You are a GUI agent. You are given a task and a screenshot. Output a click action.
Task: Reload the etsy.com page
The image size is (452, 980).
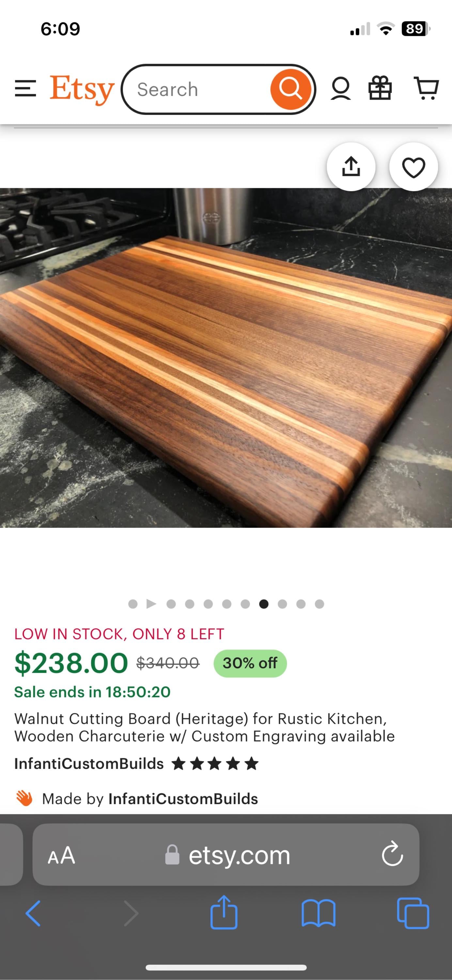click(x=392, y=855)
